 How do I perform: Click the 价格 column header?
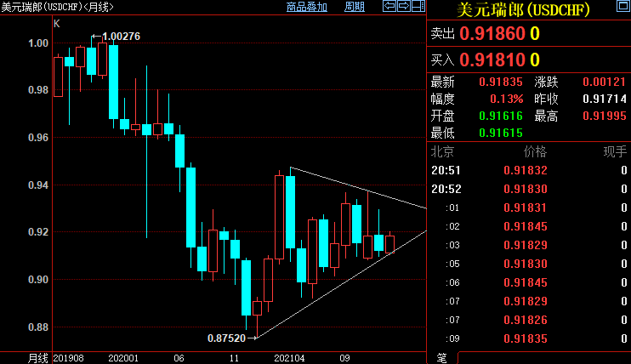pyautogui.click(x=536, y=151)
